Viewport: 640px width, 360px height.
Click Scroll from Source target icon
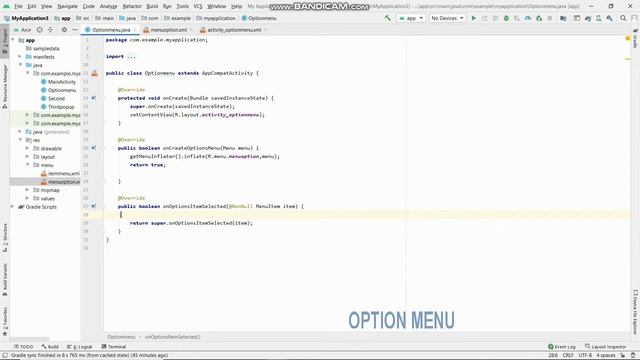pos(40,30)
